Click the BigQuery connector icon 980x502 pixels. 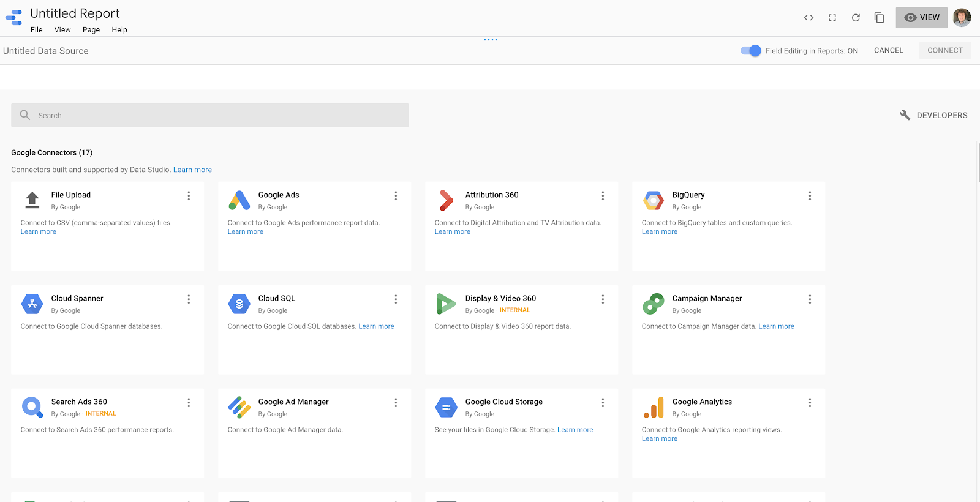tap(654, 200)
